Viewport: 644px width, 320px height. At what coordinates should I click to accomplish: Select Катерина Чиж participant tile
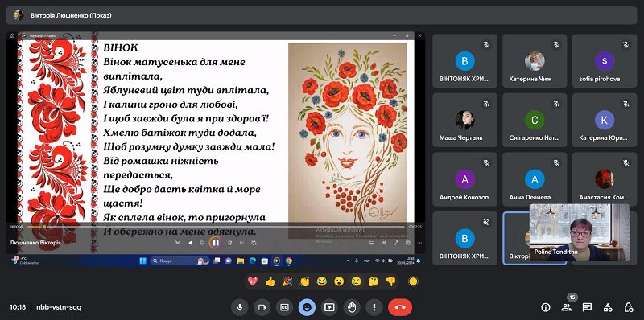[535, 61]
